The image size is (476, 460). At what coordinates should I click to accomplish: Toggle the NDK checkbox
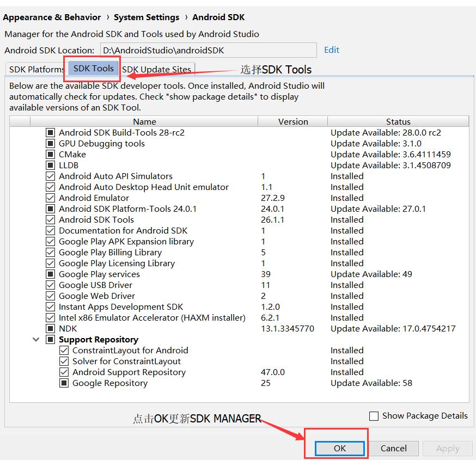(x=51, y=329)
